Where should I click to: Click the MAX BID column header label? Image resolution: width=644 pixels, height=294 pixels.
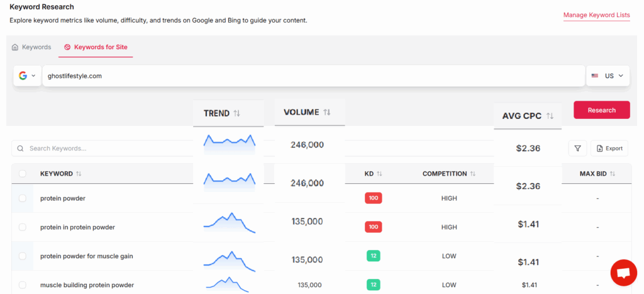(593, 174)
